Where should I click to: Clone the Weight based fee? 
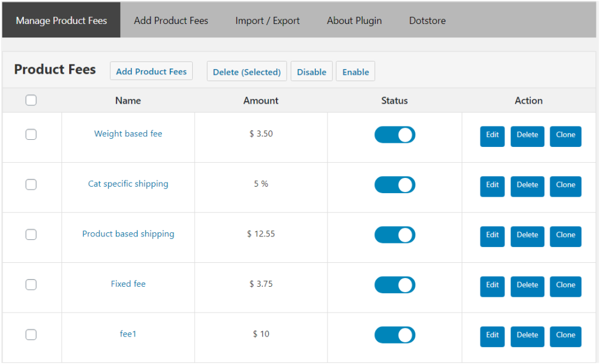click(x=565, y=136)
